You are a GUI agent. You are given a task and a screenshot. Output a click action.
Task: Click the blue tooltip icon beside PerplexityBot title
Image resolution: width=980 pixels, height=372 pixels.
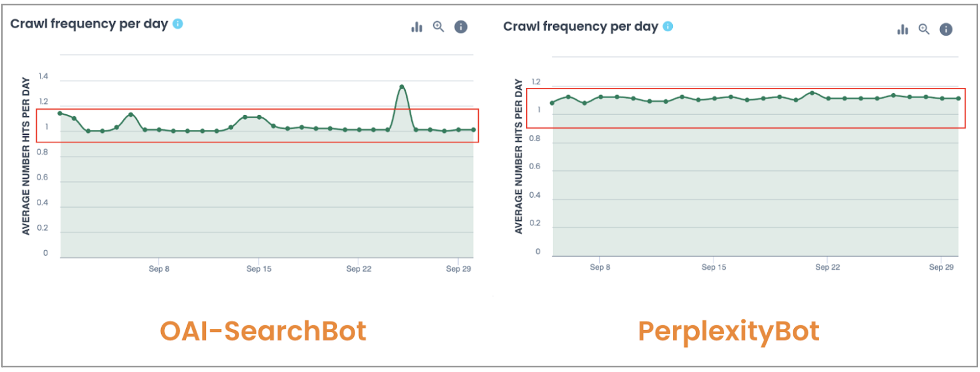pyautogui.click(x=669, y=26)
